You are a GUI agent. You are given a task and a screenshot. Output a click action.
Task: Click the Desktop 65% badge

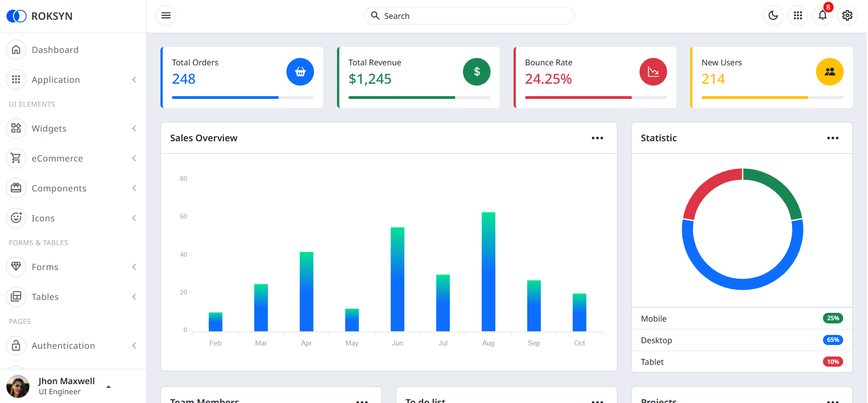[x=833, y=340]
